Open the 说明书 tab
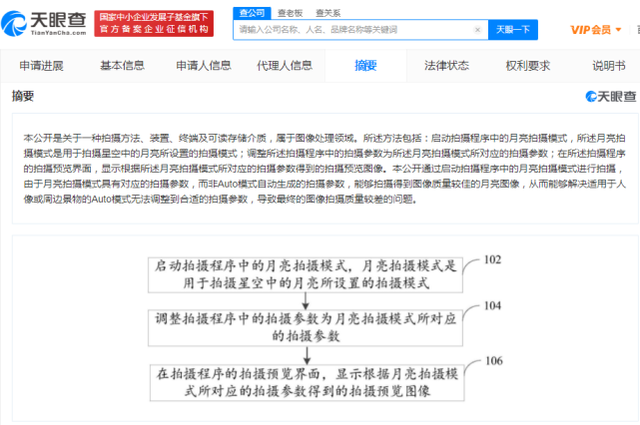Viewport: 640px width, 425px height. [609, 66]
